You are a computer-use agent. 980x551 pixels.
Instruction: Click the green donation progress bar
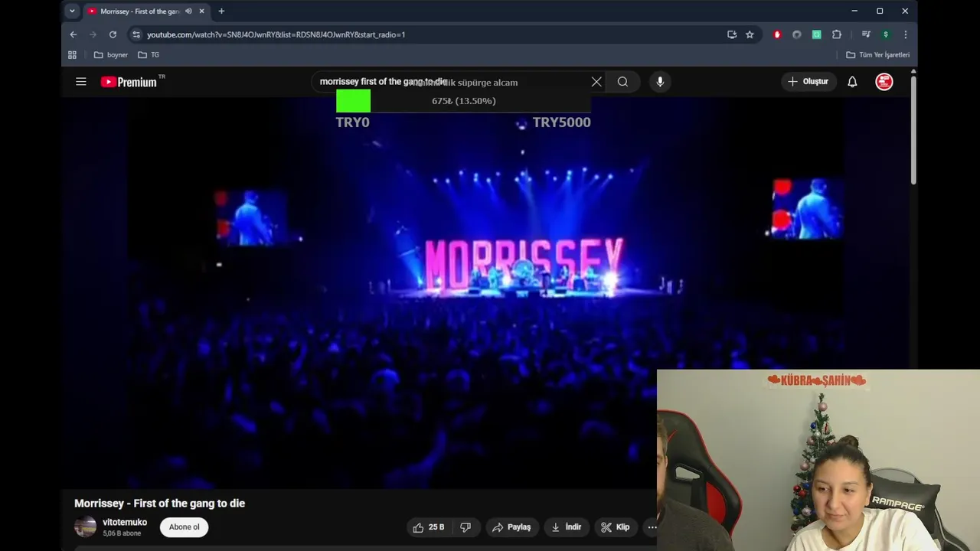[x=353, y=101]
